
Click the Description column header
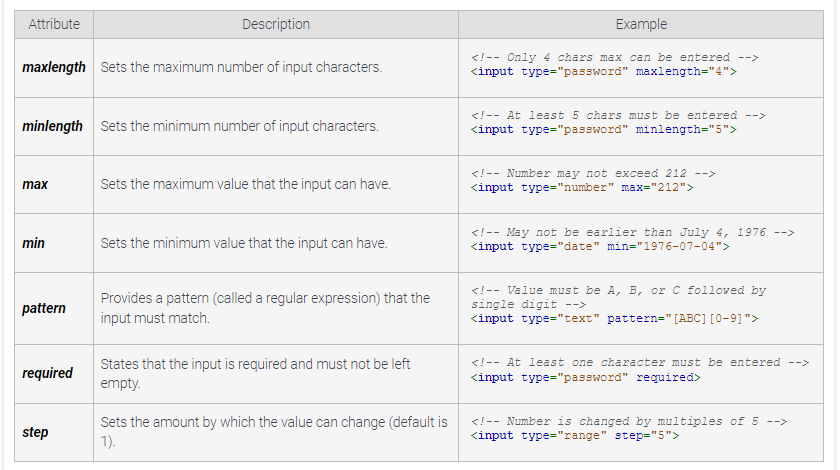coord(276,24)
